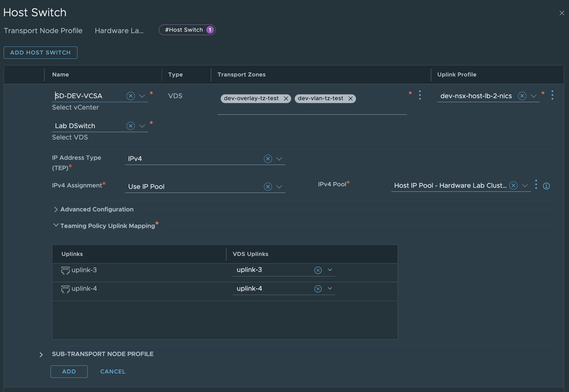Clear the uplink-3 VDS uplink value
Viewport: 569px width, 392px height.
coord(318,270)
